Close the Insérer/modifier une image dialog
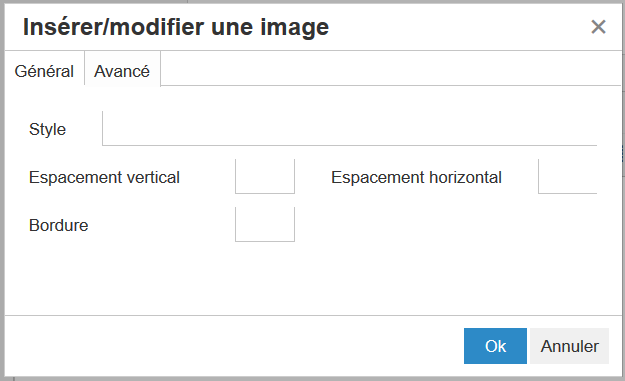Screen dimensions: 625x381 (x=598, y=27)
